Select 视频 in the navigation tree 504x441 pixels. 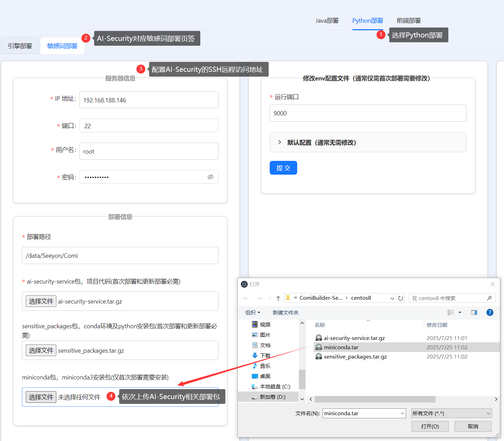[x=265, y=324]
